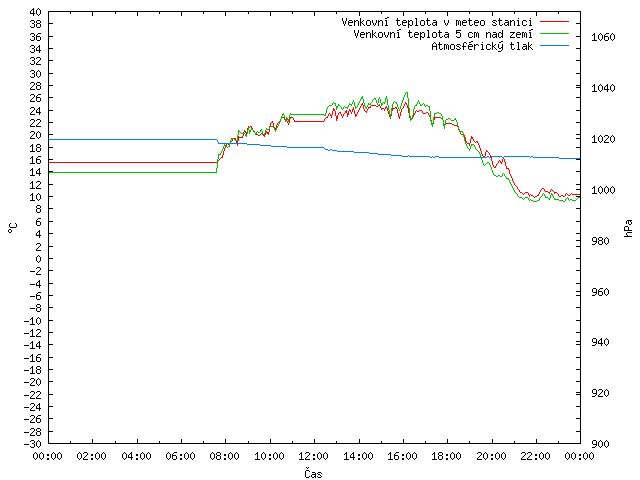This screenshot has width=640, height=480.
Task: Click the 12:00 time axis label
Action: pos(313,456)
